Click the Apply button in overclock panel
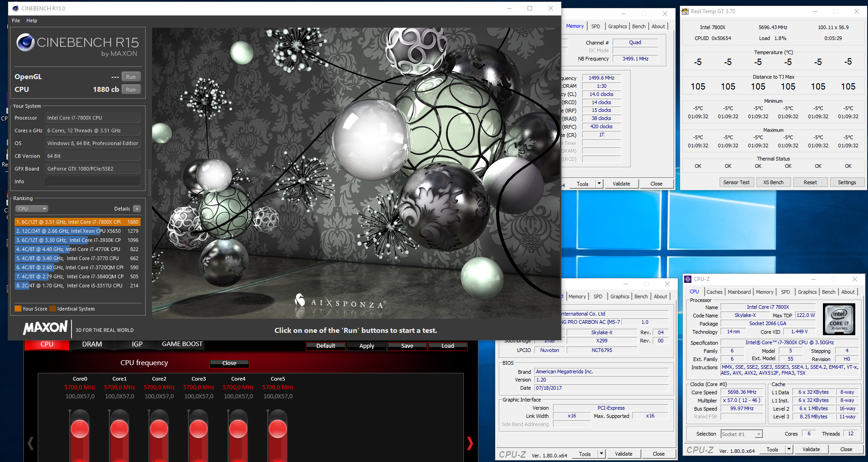This screenshot has height=462, width=868. coord(366,346)
